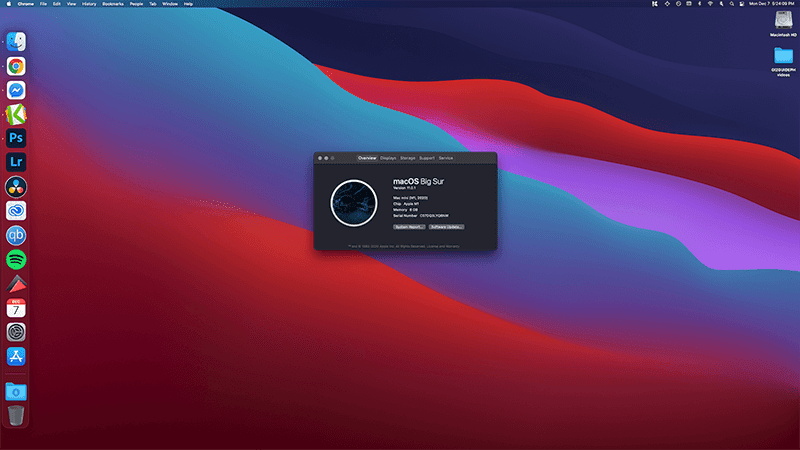Screen dimensions: 800x450
Task: Click the macOS Big Sur circular logo
Action: tap(354, 203)
